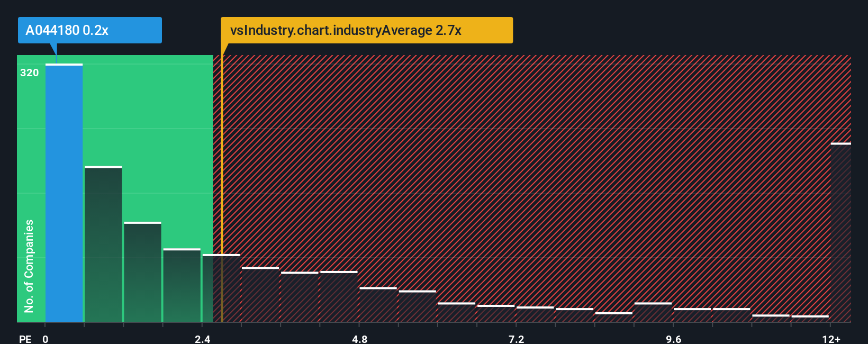
Task: Click the 320 y-axis value
Action: (30, 73)
